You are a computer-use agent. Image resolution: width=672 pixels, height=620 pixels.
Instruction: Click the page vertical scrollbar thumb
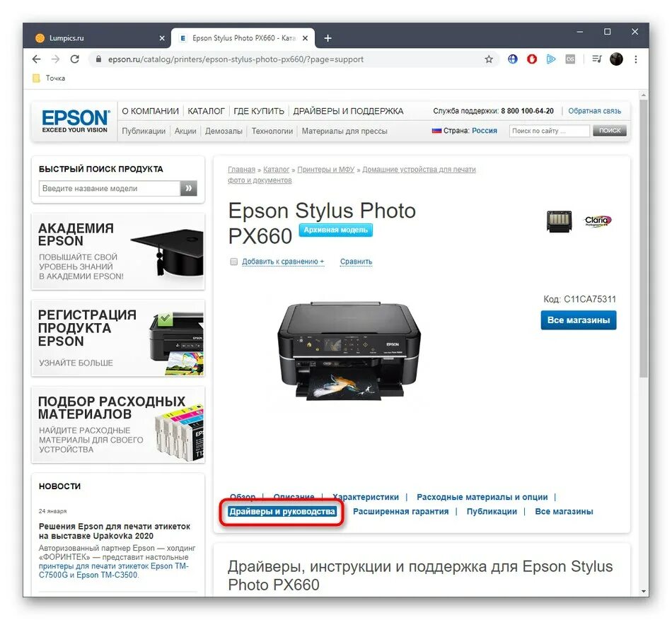pos(643,238)
